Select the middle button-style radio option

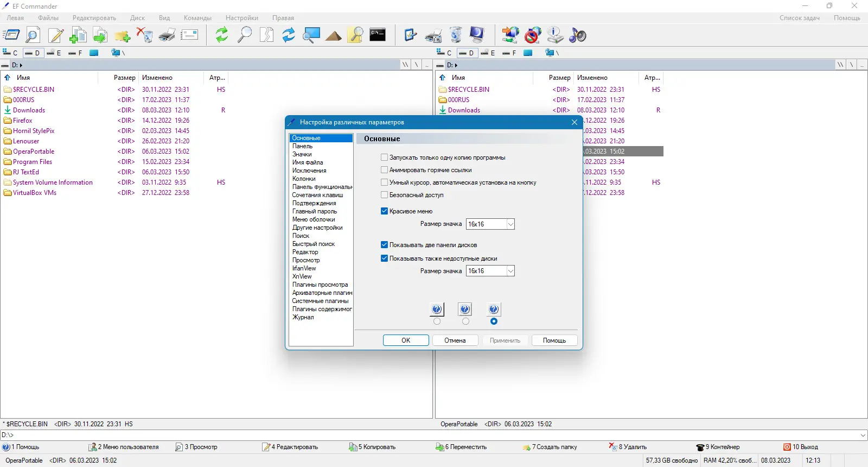[465, 321]
